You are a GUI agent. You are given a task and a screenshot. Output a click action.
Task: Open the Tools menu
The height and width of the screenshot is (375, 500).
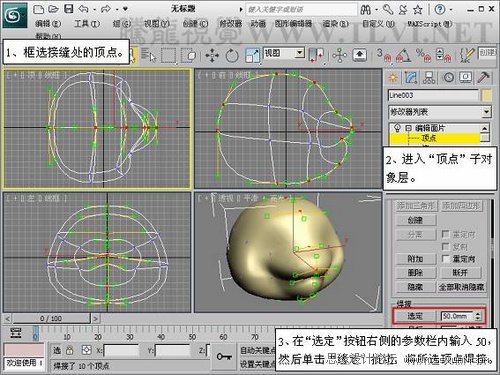pyautogui.click(x=87, y=23)
